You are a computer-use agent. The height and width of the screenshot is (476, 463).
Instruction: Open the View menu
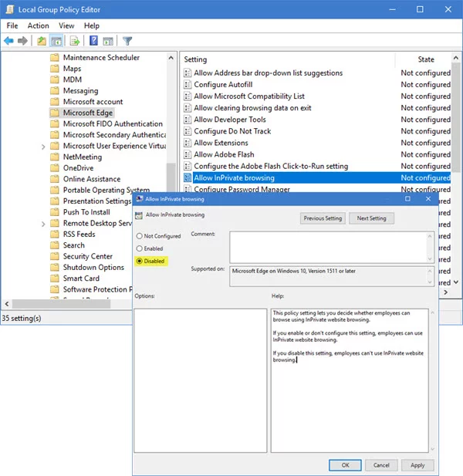pyautogui.click(x=66, y=25)
